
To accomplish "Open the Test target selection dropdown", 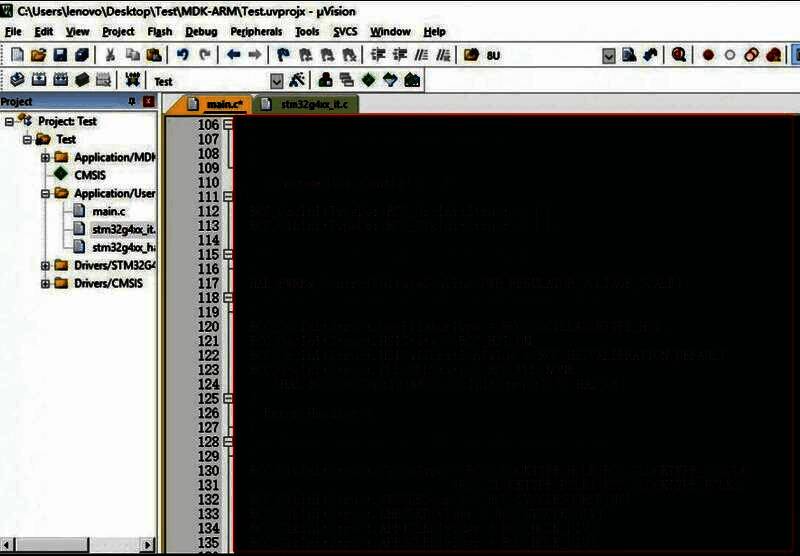I will 277,80.
